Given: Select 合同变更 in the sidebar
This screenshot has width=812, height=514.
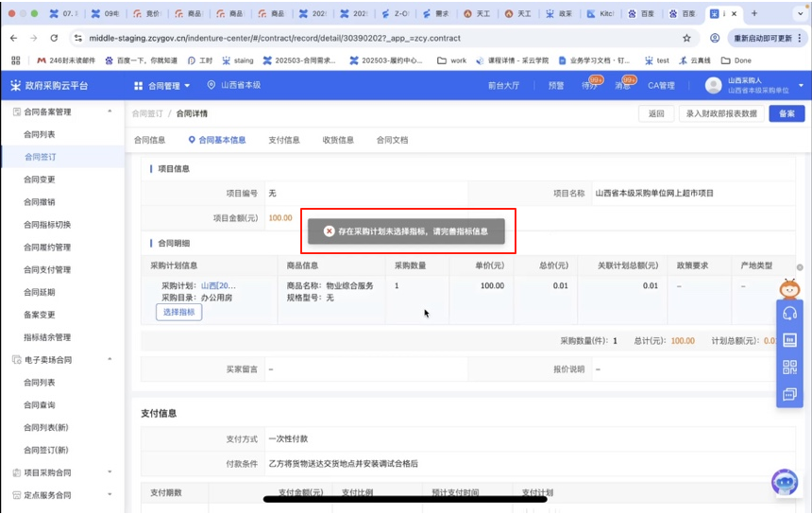Looking at the screenshot, I should [x=40, y=180].
